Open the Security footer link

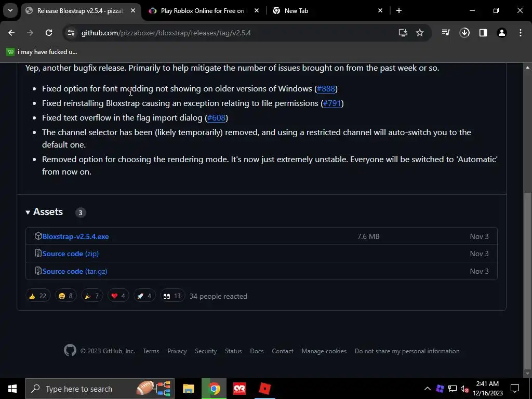tap(206, 351)
